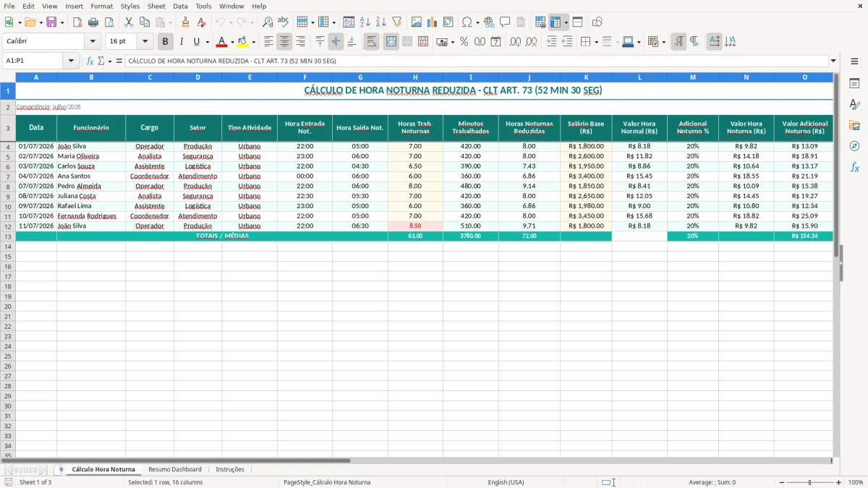Switch to Instruções sheet tab
868x488 pixels.
click(x=230, y=470)
